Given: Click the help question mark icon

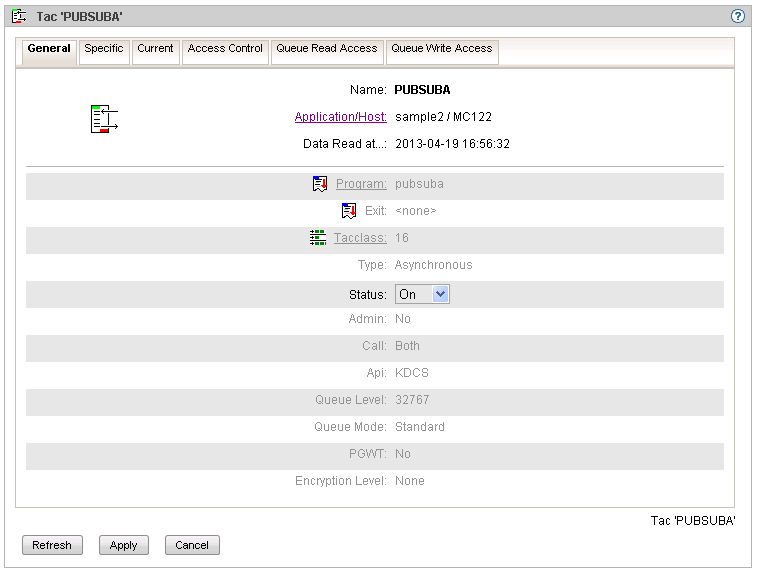Looking at the screenshot, I should 738,17.
